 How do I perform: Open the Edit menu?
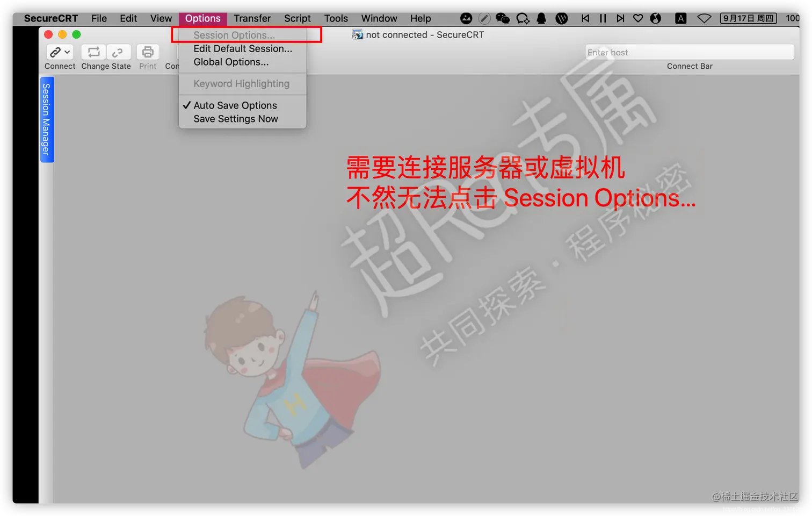click(x=128, y=18)
